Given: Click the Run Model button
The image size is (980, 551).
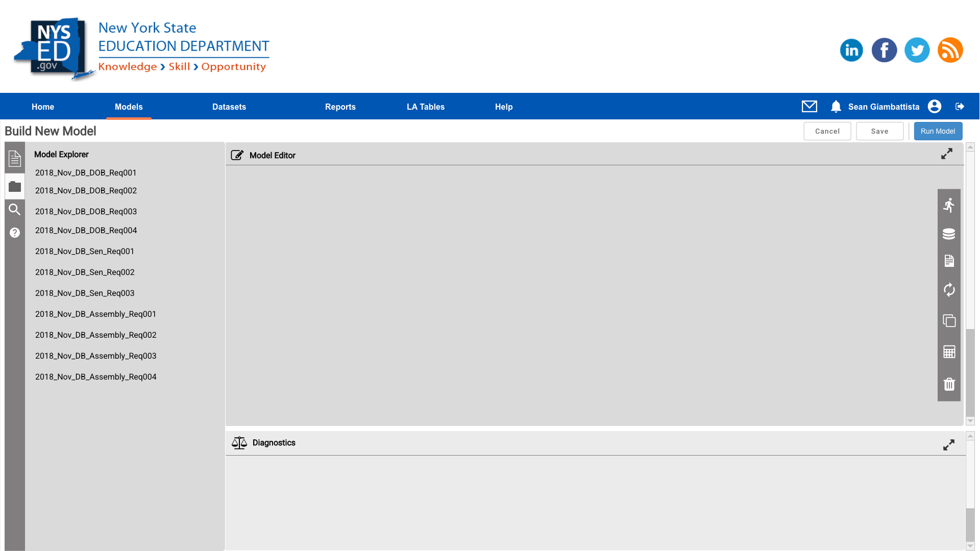Looking at the screenshot, I should point(938,131).
